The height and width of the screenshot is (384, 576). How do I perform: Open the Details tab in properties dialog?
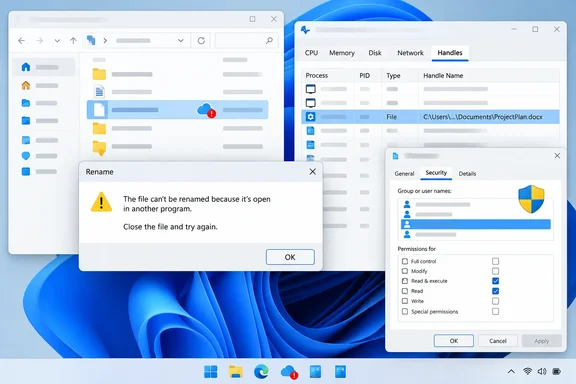click(467, 173)
